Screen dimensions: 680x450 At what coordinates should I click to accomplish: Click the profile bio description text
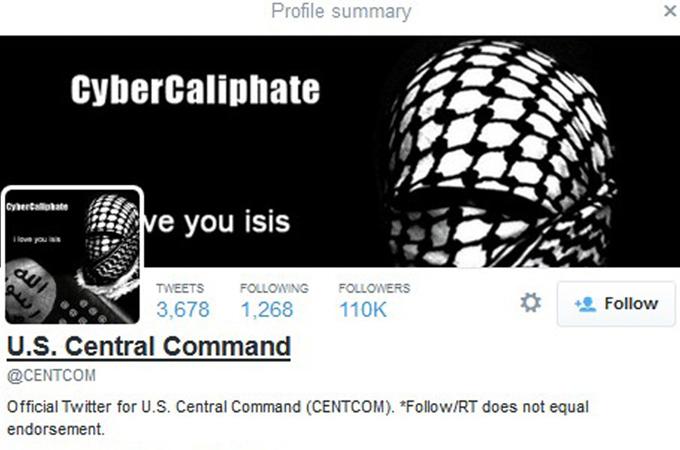(x=298, y=418)
